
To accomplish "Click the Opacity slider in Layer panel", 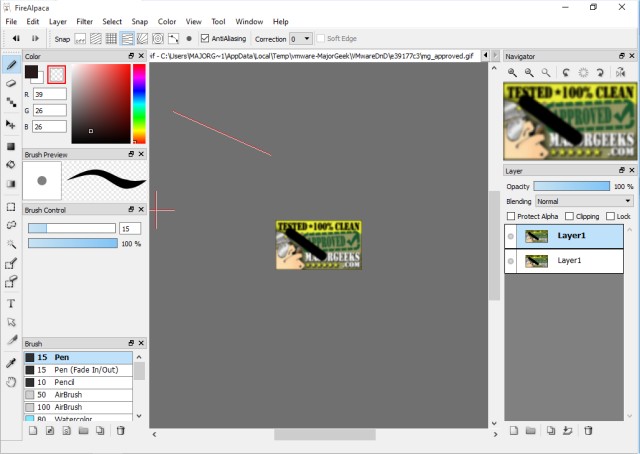I will 571,186.
